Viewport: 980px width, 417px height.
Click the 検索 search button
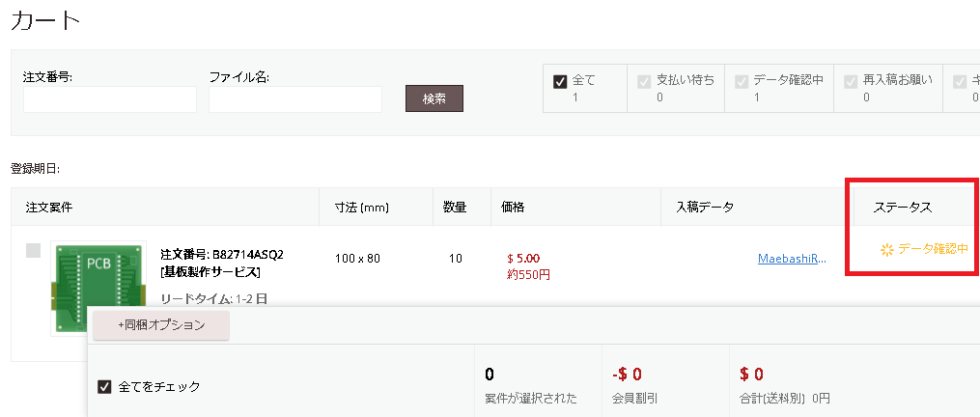pos(434,98)
